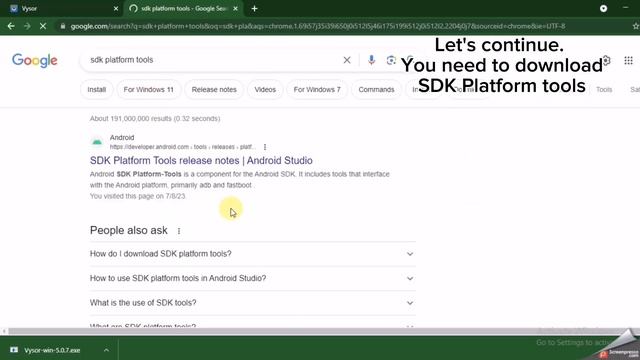Clear the search box with the X icon
Viewport: 640px width, 360px height.
coord(347,60)
